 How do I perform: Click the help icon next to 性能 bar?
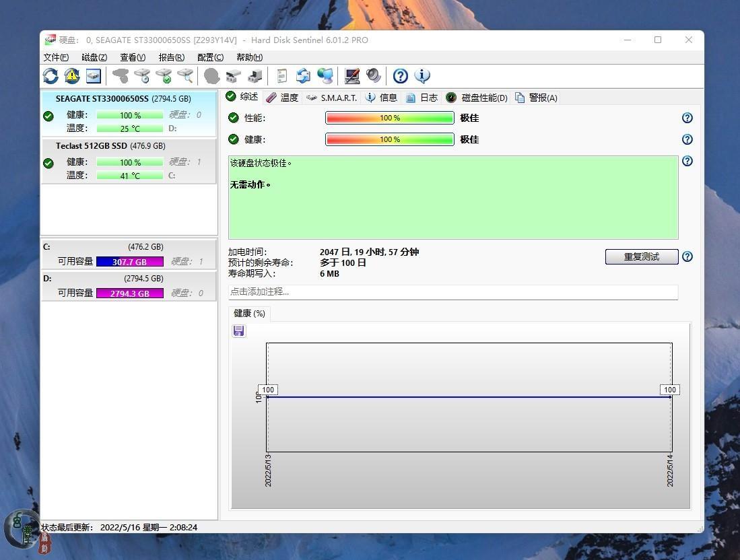[687, 118]
